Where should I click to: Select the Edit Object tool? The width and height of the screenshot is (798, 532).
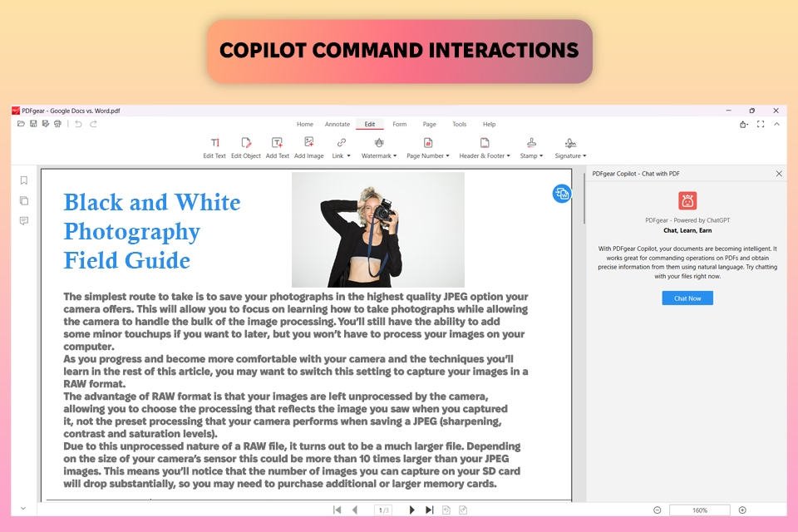click(246, 148)
